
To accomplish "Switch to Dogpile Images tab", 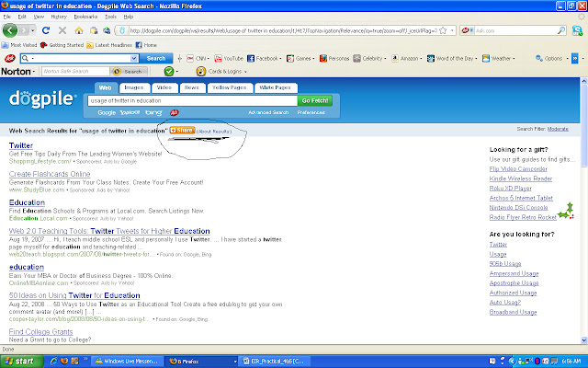I will (x=134, y=87).
